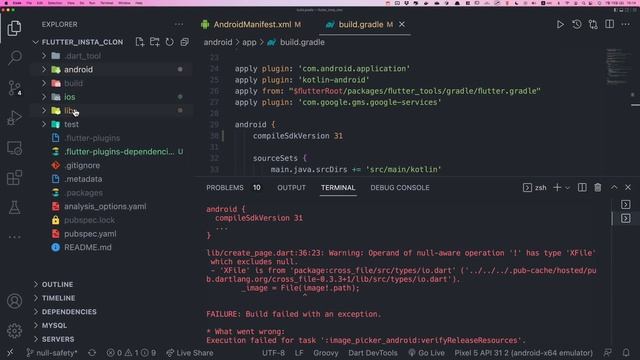Viewport: 640px width, 360px height.
Task: Start Live Share from status bar
Action: [190, 353]
